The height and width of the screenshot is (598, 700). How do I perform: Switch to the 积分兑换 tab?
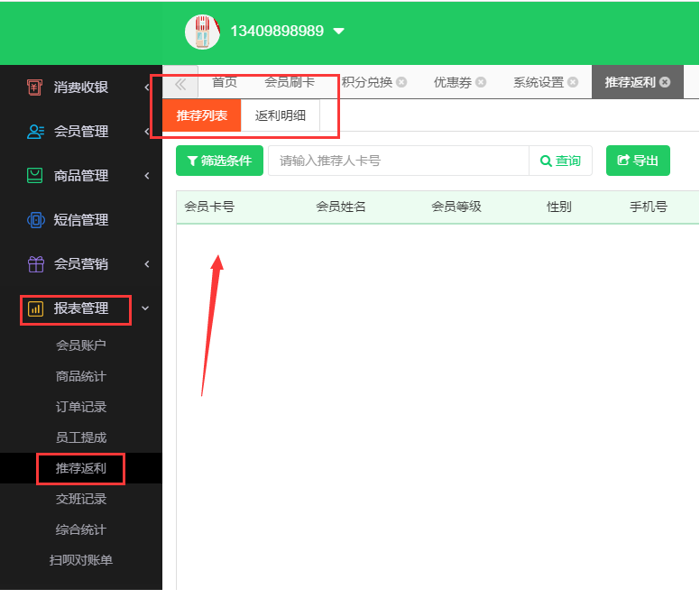click(366, 82)
